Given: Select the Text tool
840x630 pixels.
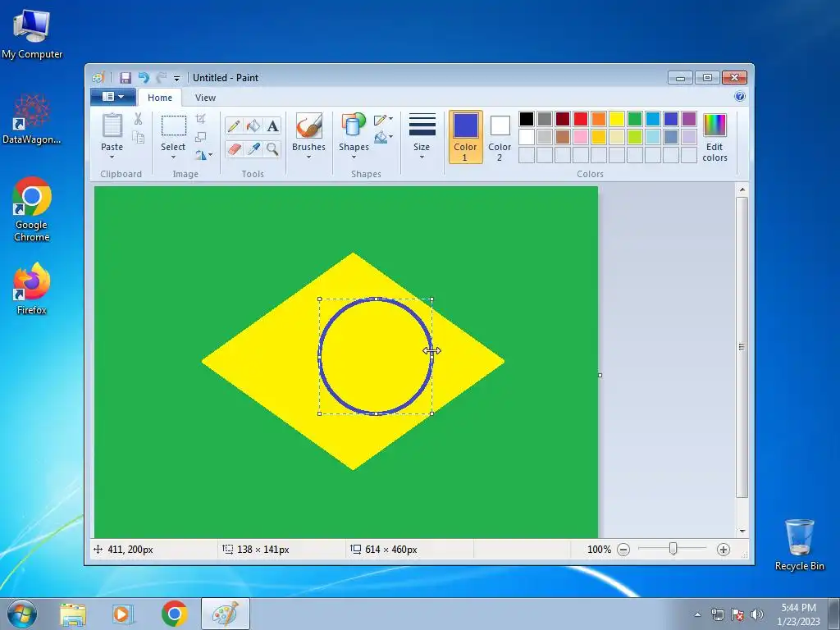Looking at the screenshot, I should point(272,126).
